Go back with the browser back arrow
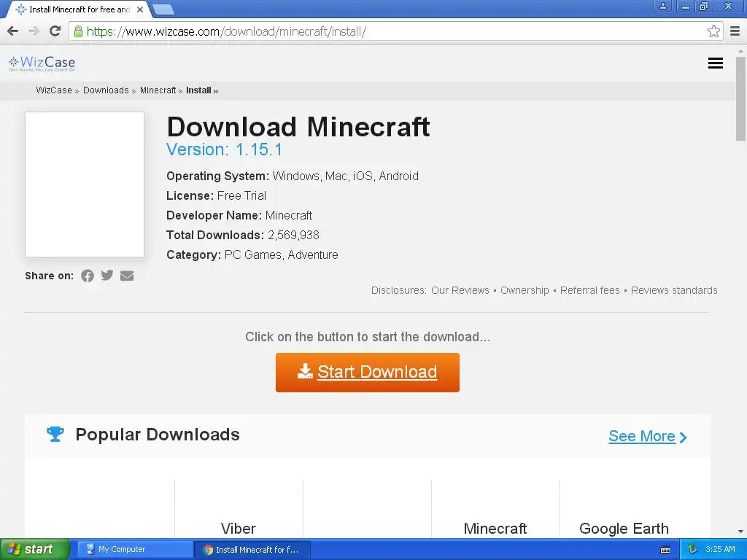Screen dimensions: 747x560 pyautogui.click(x=13, y=31)
